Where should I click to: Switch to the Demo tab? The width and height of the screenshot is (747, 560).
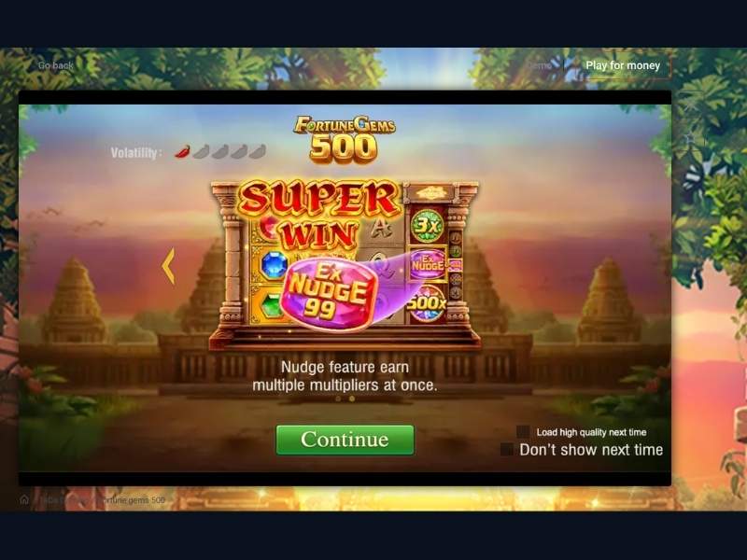coord(541,65)
